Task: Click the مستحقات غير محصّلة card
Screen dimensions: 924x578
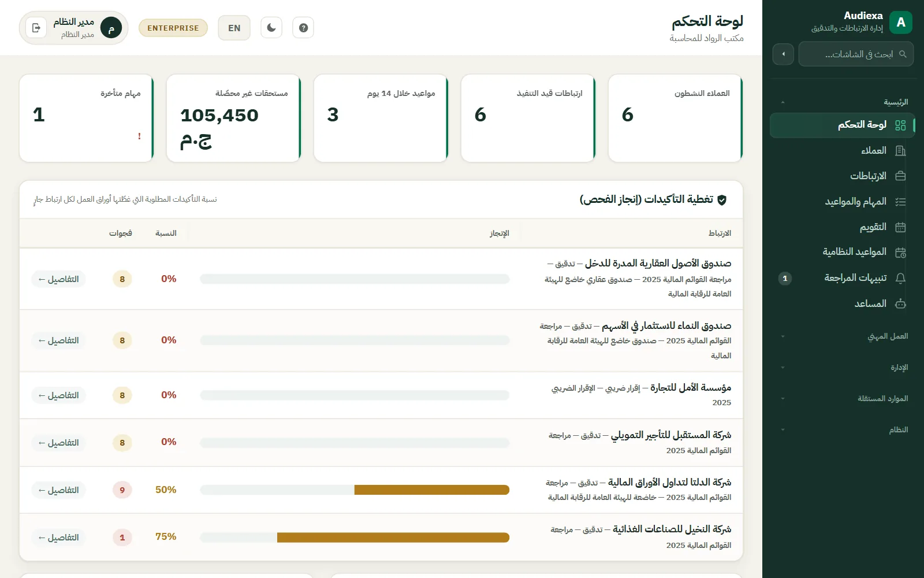Action: 234,118
